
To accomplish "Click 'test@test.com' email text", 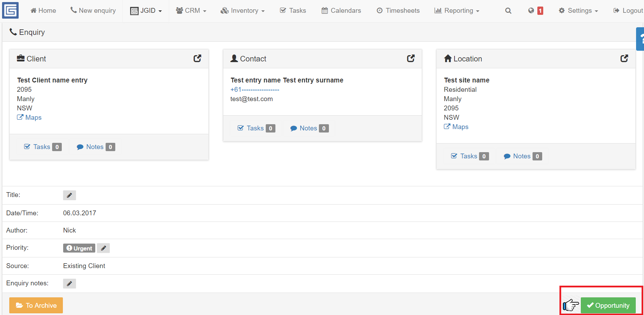I will (x=252, y=99).
